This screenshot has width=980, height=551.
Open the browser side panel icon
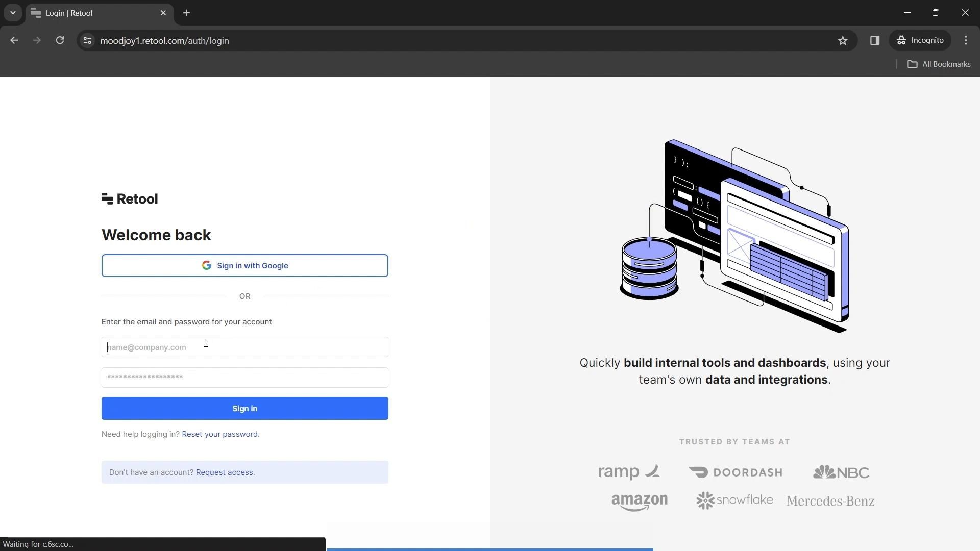(x=874, y=40)
